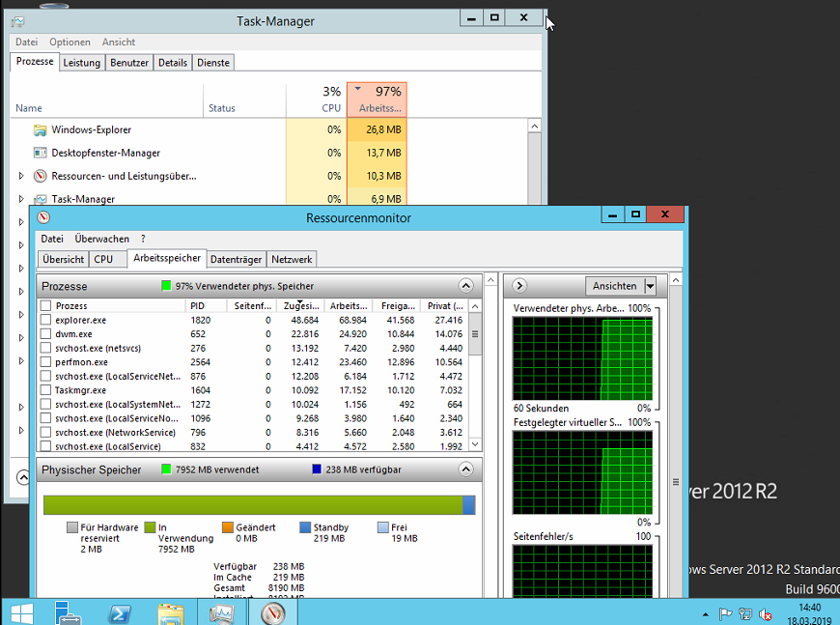Click the orange Geändert legend swatch
Viewport: 840px width, 625px height.
[228, 527]
